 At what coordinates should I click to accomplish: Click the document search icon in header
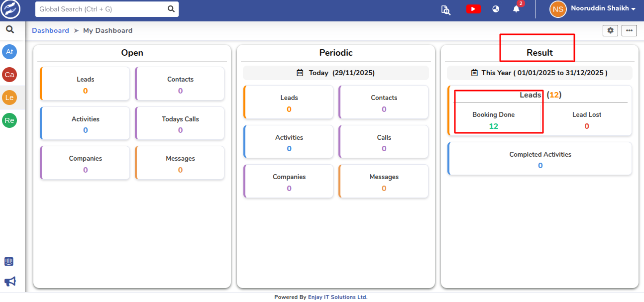(445, 9)
